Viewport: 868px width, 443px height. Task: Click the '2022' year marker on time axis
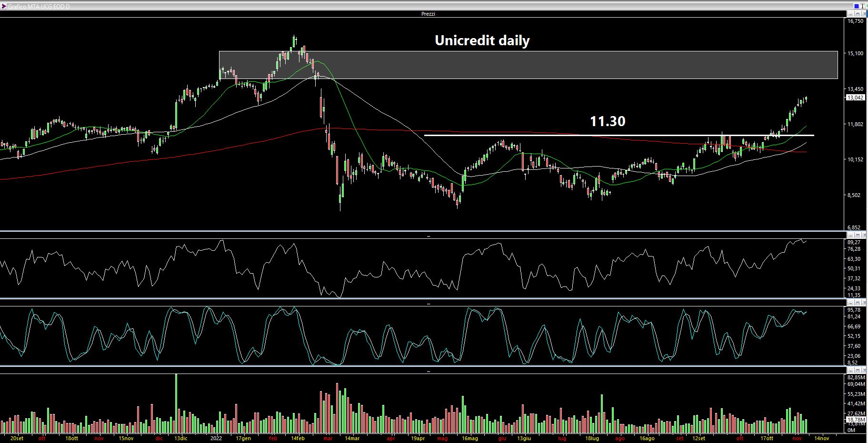216,438
